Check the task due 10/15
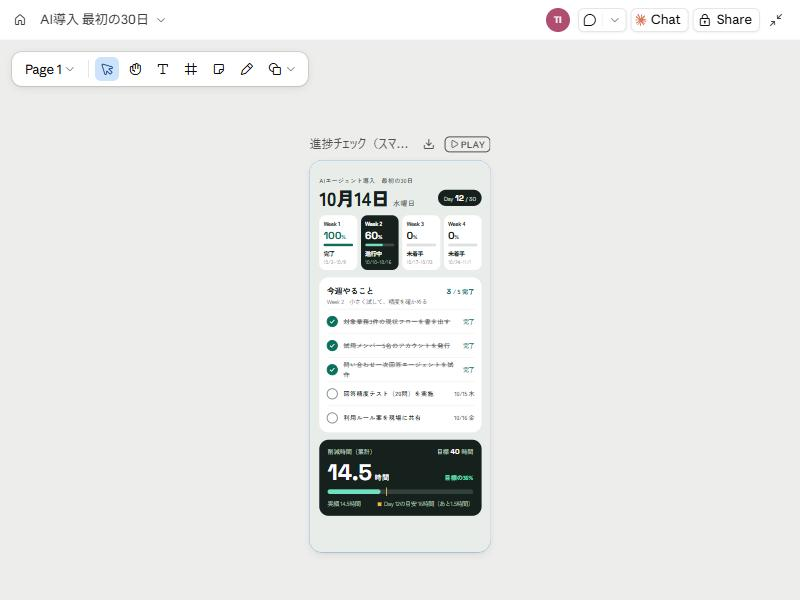Viewport: 800px width, 600px height. (332, 394)
